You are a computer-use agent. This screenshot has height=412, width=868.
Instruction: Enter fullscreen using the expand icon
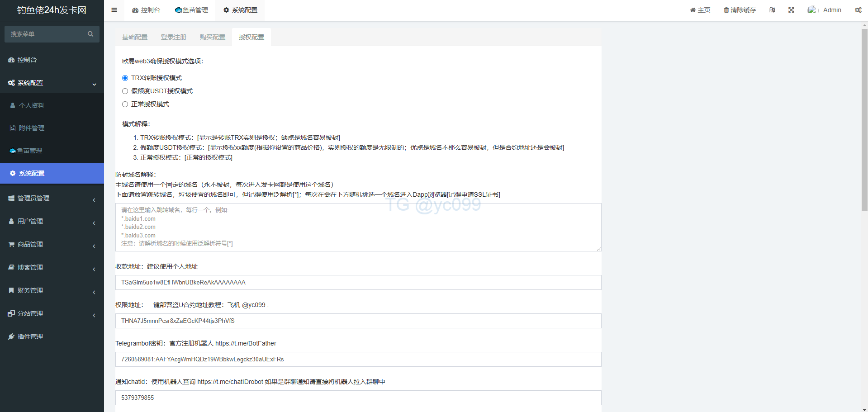(791, 10)
